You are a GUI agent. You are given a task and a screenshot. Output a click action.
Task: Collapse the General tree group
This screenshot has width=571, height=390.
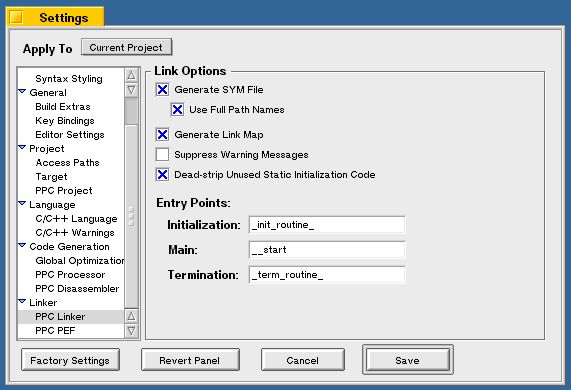coord(22,91)
